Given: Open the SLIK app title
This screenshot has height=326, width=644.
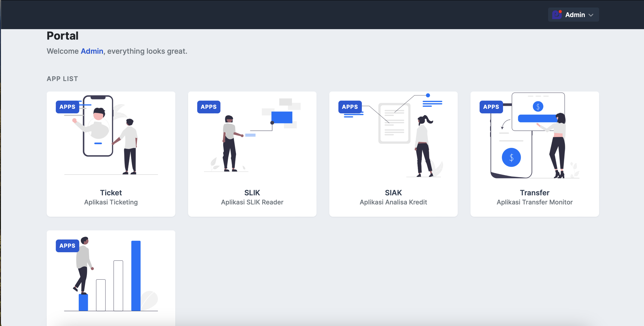Looking at the screenshot, I should 252,193.
